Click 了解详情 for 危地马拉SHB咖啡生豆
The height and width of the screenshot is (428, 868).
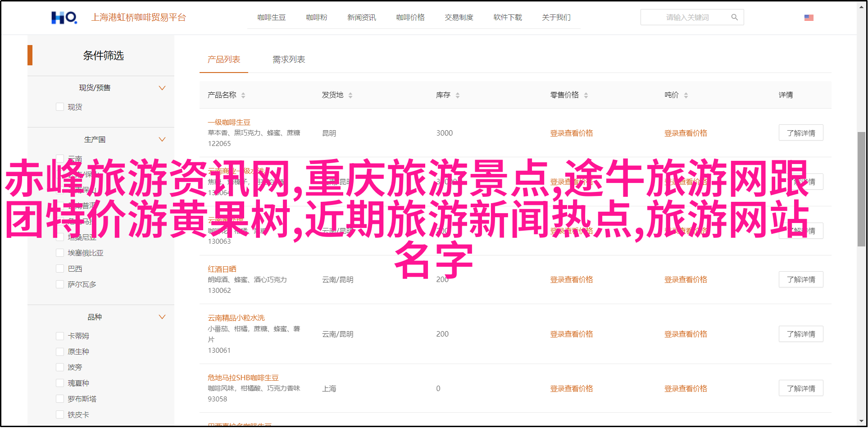[801, 388]
